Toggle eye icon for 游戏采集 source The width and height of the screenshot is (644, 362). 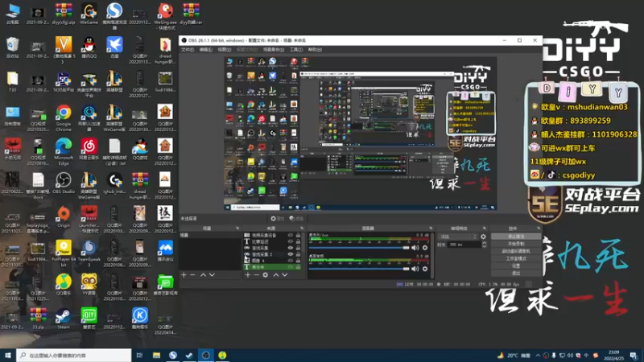point(291,248)
